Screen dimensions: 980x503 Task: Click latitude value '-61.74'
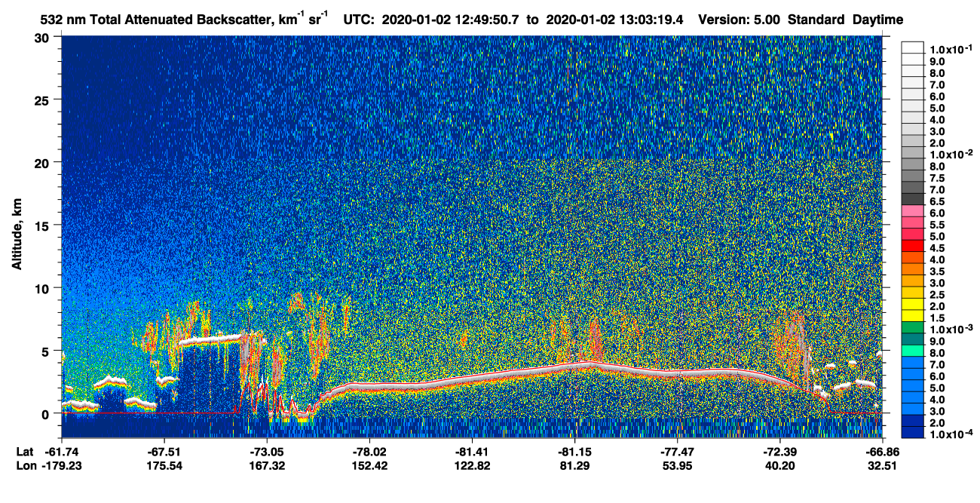(62, 452)
